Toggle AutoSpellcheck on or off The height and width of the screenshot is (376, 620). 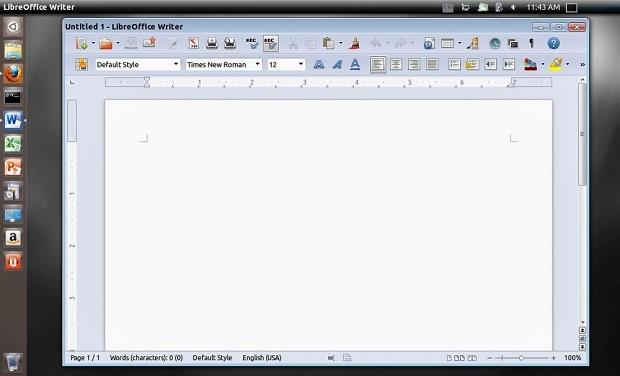271,43
